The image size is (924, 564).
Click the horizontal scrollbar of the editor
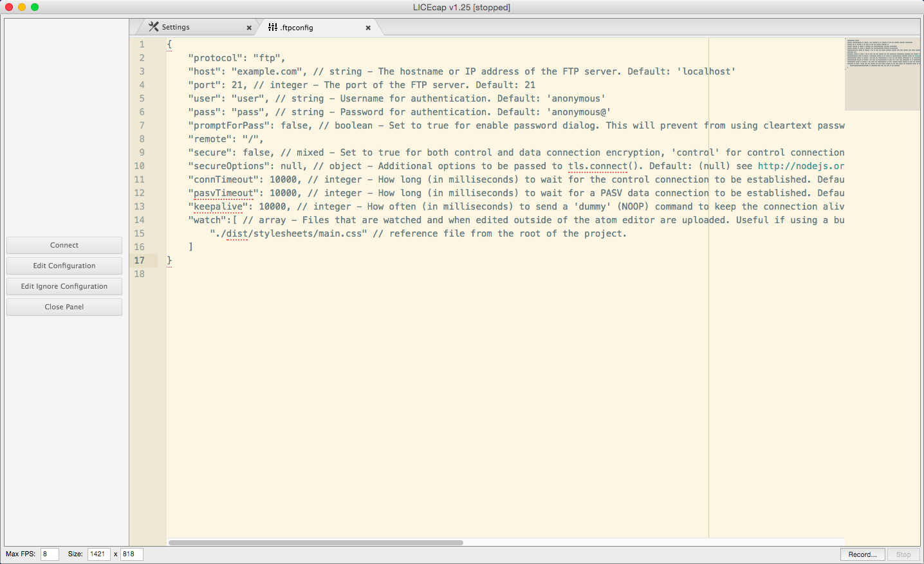coord(316,543)
